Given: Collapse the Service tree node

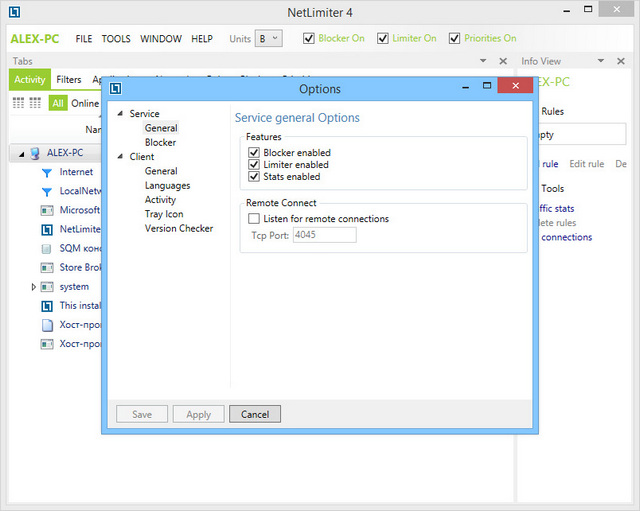Looking at the screenshot, I should (121, 114).
